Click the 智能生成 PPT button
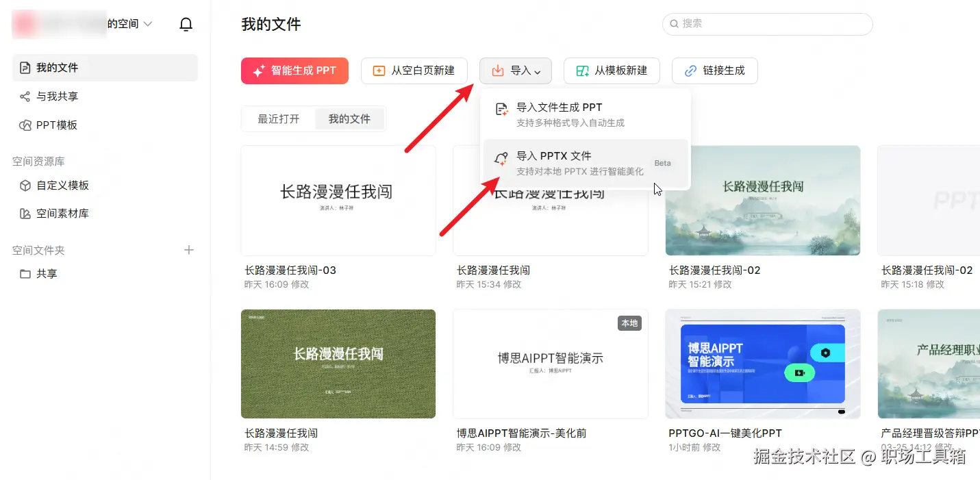The height and width of the screenshot is (480, 980). pyautogui.click(x=294, y=71)
